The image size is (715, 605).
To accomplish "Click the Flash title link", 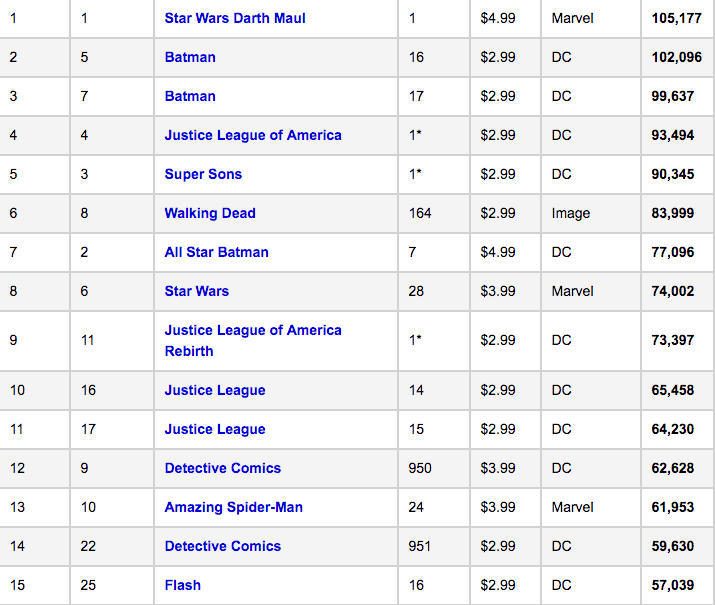I will tap(183, 585).
